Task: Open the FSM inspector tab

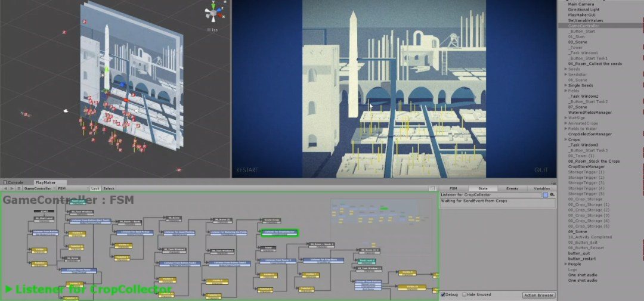Action: (453, 188)
